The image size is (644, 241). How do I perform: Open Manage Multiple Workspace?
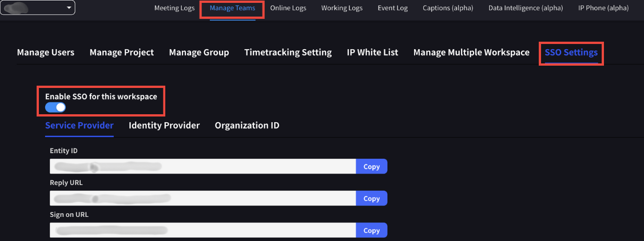[471, 53]
